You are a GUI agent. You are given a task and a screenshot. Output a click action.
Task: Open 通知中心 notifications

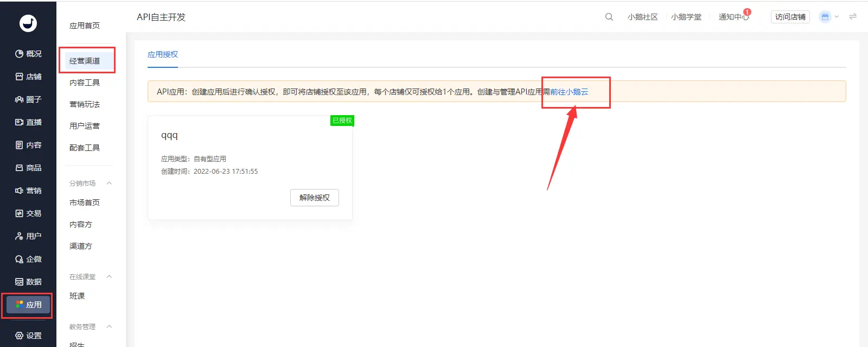pos(734,17)
